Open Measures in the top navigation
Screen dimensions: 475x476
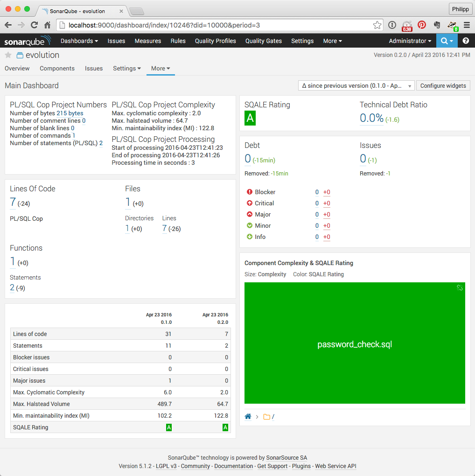(148, 41)
